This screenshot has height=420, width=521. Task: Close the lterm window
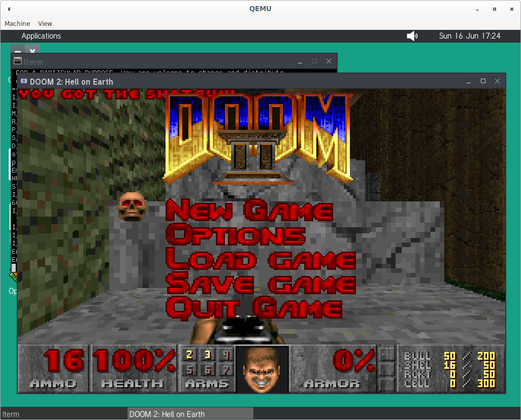[x=329, y=61]
